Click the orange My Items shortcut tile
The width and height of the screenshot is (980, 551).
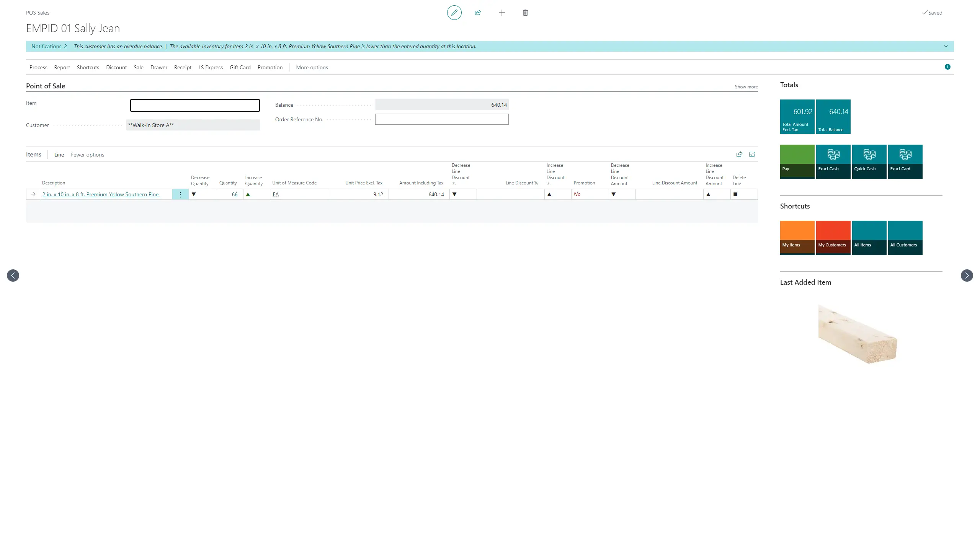[797, 238]
